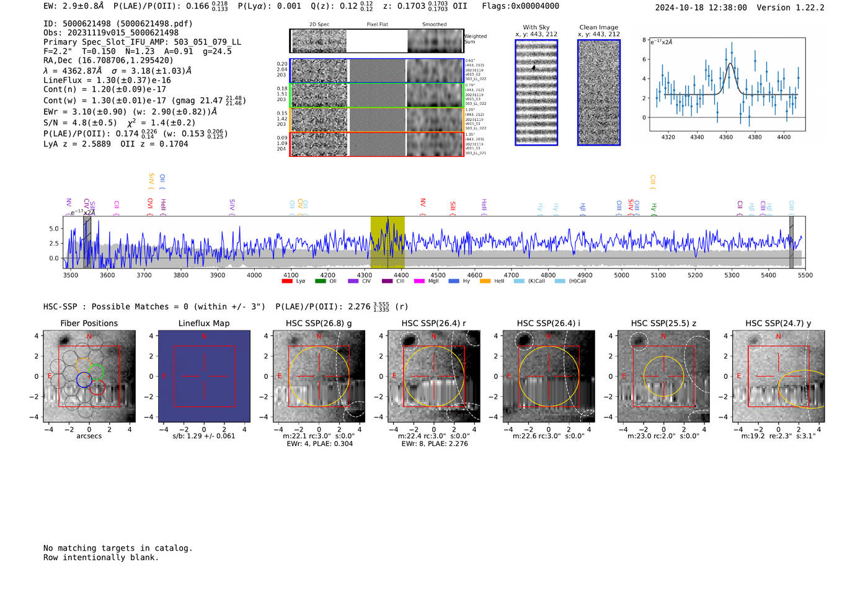This screenshot has height=591, width=868.
Task: Open the HSC SSP(26.4) r image
Action: [434, 376]
